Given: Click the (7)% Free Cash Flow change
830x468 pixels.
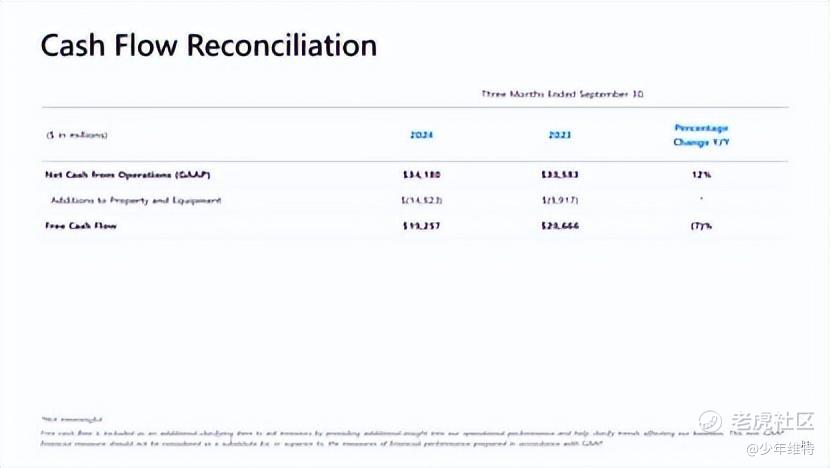Looking at the screenshot, I should click(701, 226).
